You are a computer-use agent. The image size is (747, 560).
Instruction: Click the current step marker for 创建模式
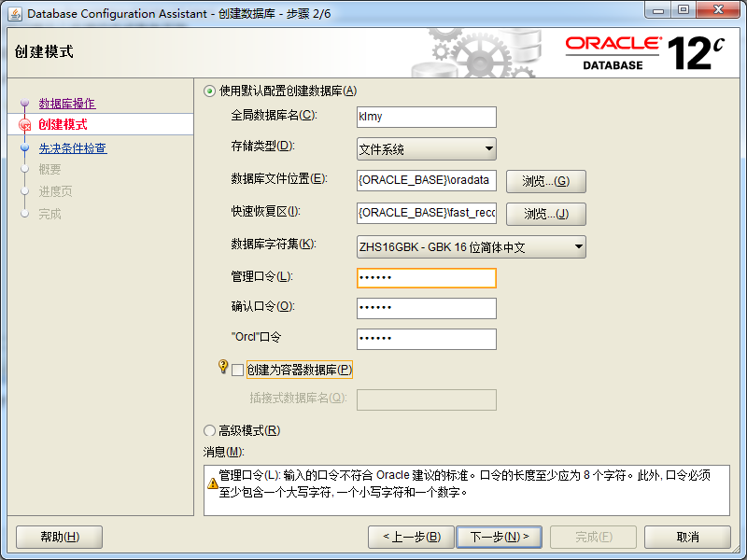tap(25, 125)
